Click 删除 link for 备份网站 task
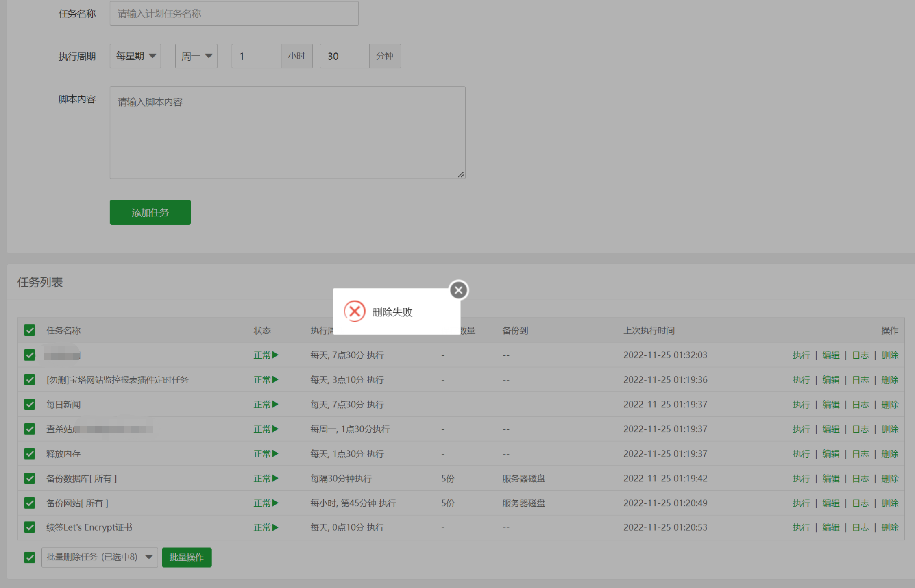 click(x=889, y=503)
